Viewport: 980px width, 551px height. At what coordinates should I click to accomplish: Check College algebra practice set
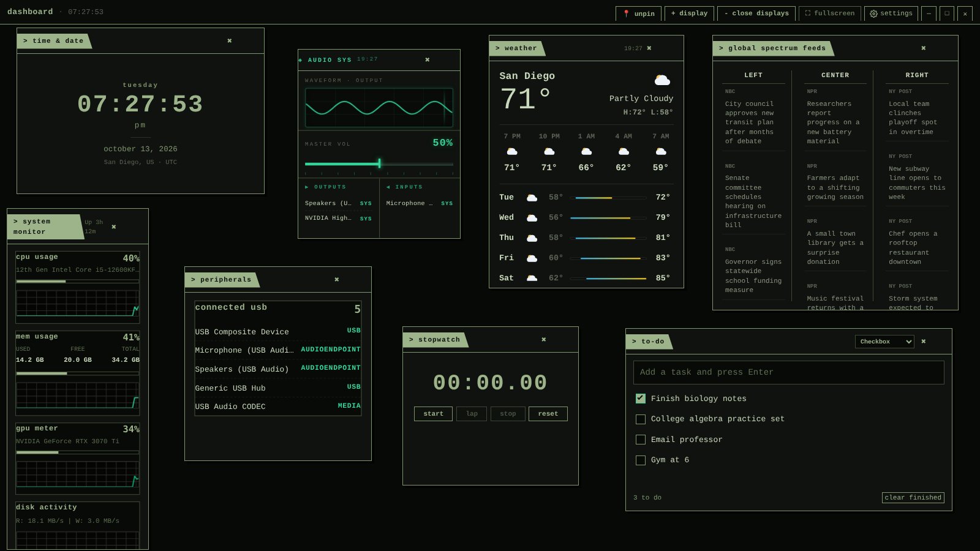click(x=641, y=419)
